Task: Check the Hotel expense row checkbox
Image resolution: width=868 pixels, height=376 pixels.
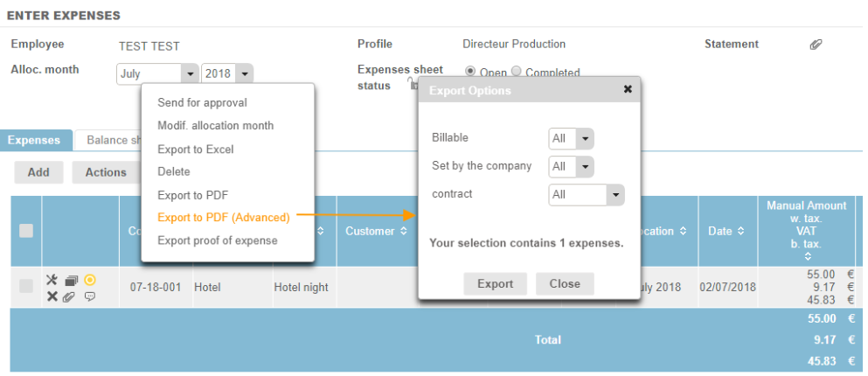Action: point(26,287)
